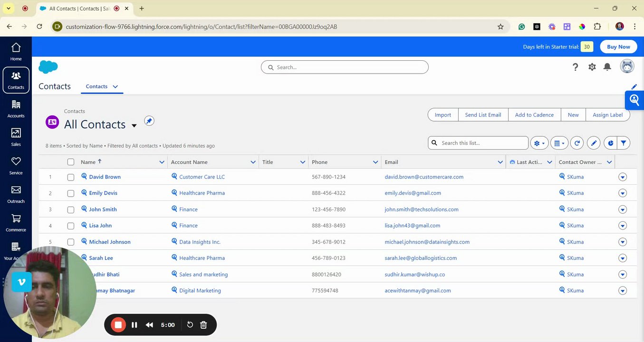Screen dimensions: 644x342
Task: Select the Contacts navigation tab
Action: coord(96,86)
